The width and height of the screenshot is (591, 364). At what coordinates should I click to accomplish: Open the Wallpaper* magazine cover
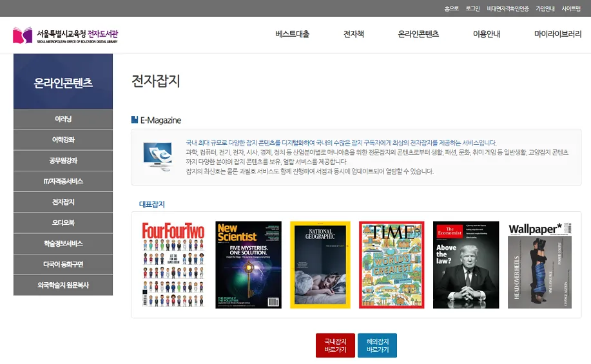[x=539, y=265]
